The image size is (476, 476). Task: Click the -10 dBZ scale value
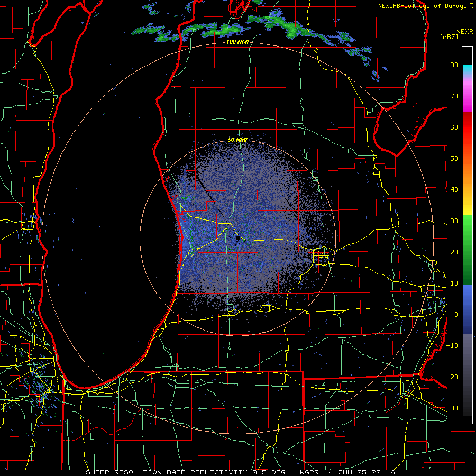click(x=452, y=346)
